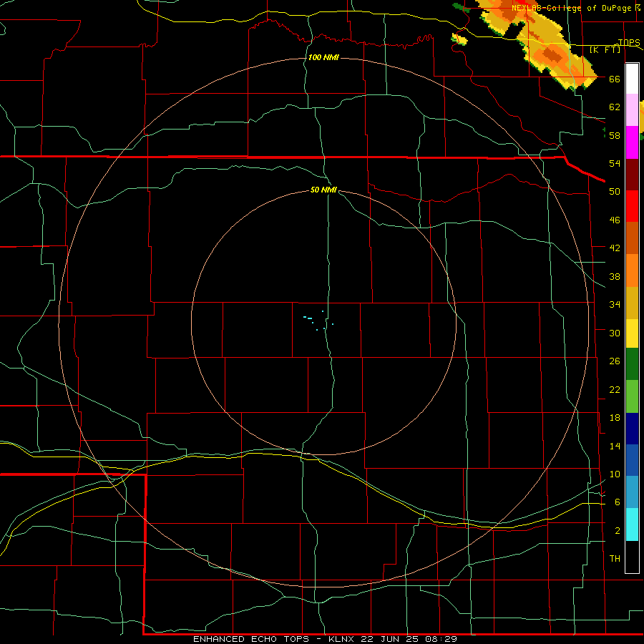Click the medium blue scale swatch

(632, 460)
